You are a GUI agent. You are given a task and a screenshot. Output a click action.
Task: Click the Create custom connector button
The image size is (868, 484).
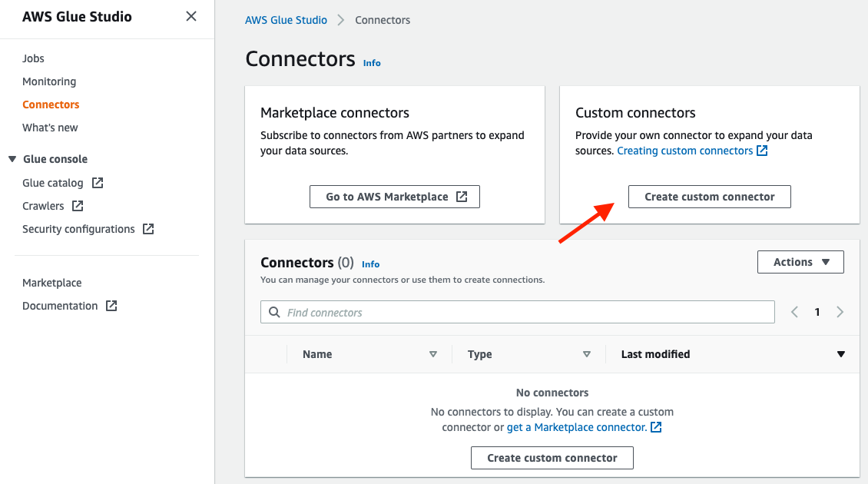(709, 196)
